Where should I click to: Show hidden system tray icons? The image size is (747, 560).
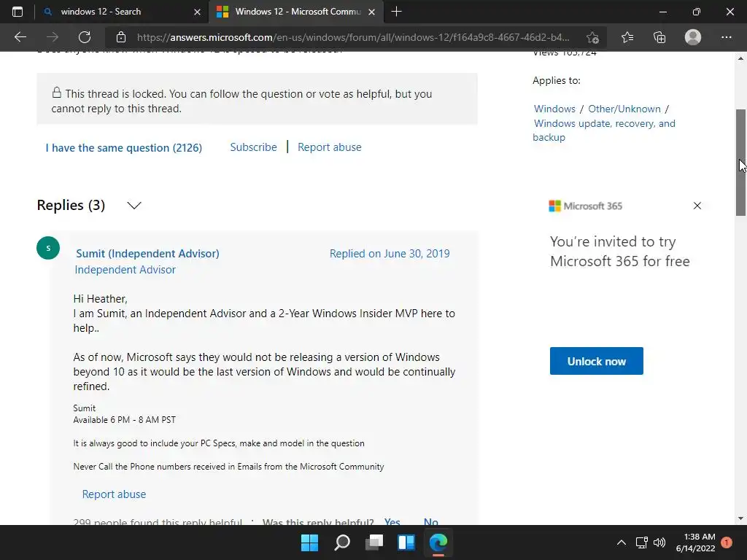point(622,542)
